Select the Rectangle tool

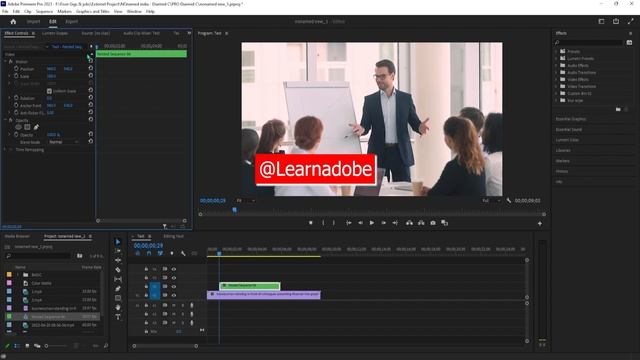point(118,298)
